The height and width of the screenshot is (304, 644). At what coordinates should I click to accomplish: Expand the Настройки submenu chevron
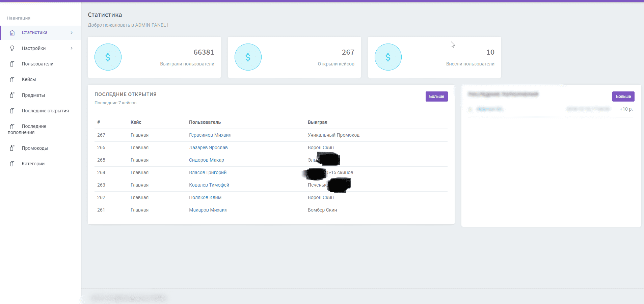(x=72, y=48)
